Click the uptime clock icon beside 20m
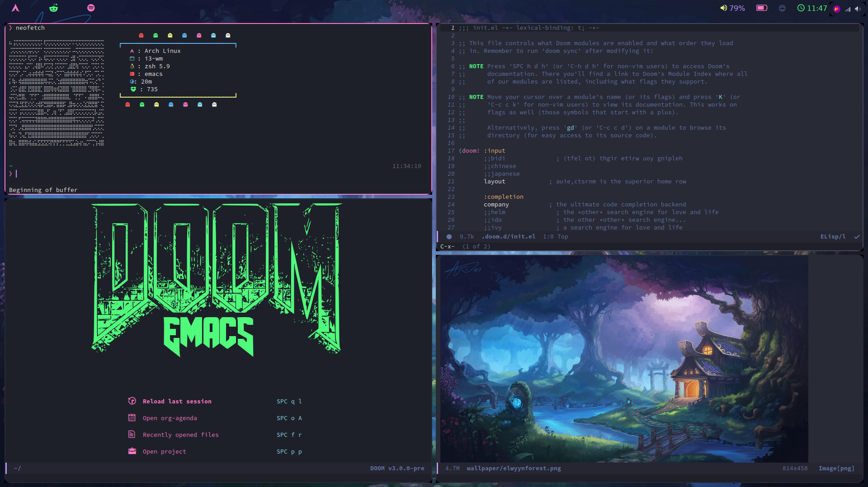868x487 pixels. pyautogui.click(x=132, y=82)
